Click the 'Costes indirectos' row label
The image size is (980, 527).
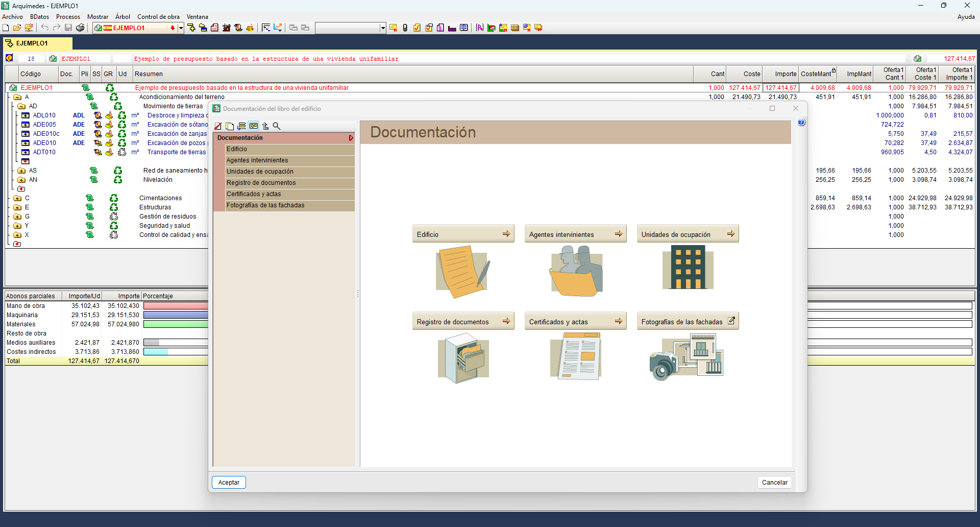pos(31,352)
